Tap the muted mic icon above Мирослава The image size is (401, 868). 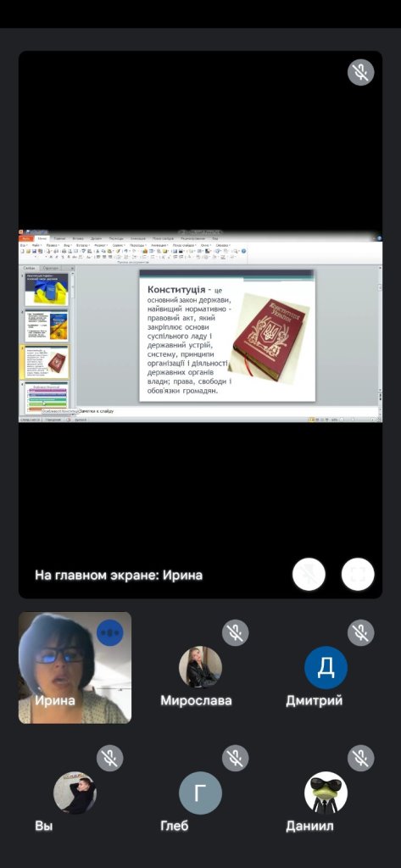pyautogui.click(x=236, y=632)
